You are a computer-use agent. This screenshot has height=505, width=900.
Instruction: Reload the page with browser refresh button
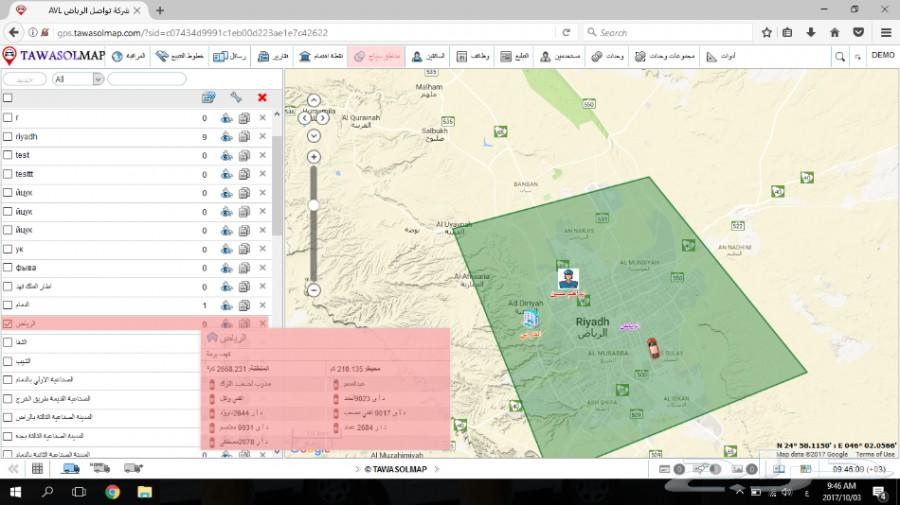click(x=566, y=33)
